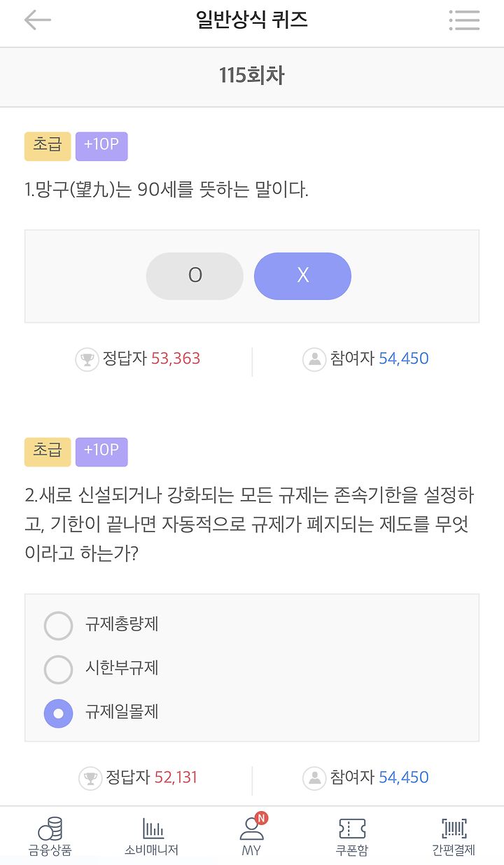This screenshot has width=504, height=865.
Task: Open 소비매니저 chart icon
Action: click(152, 829)
